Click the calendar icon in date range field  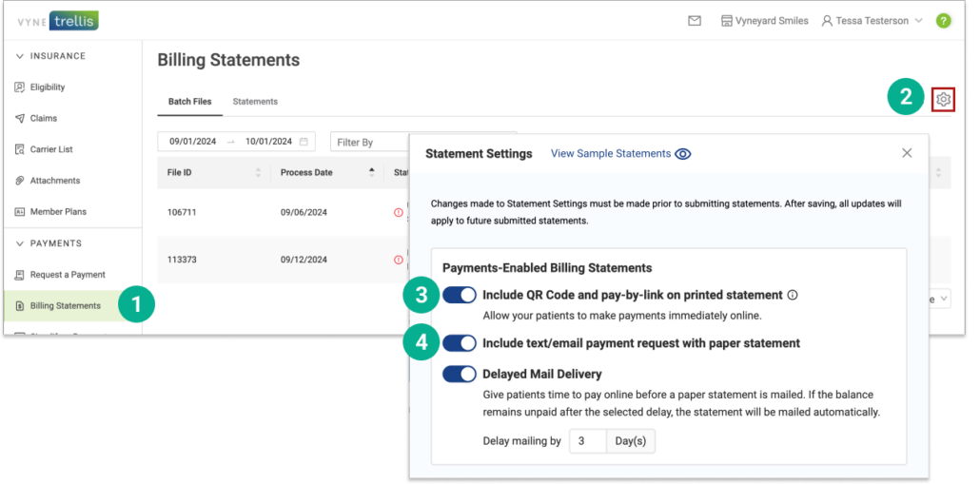(x=304, y=142)
